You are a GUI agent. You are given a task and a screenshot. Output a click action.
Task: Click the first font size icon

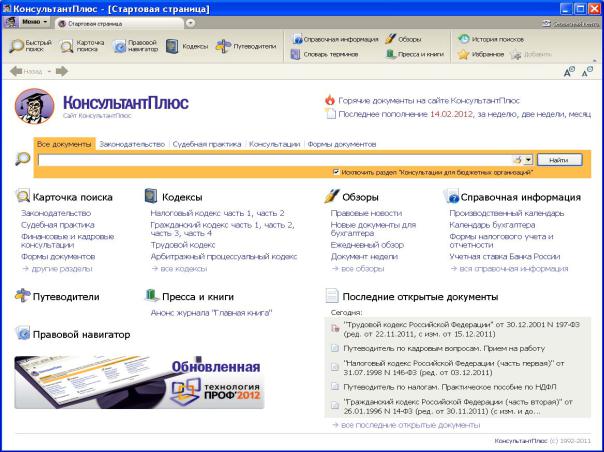[569, 71]
